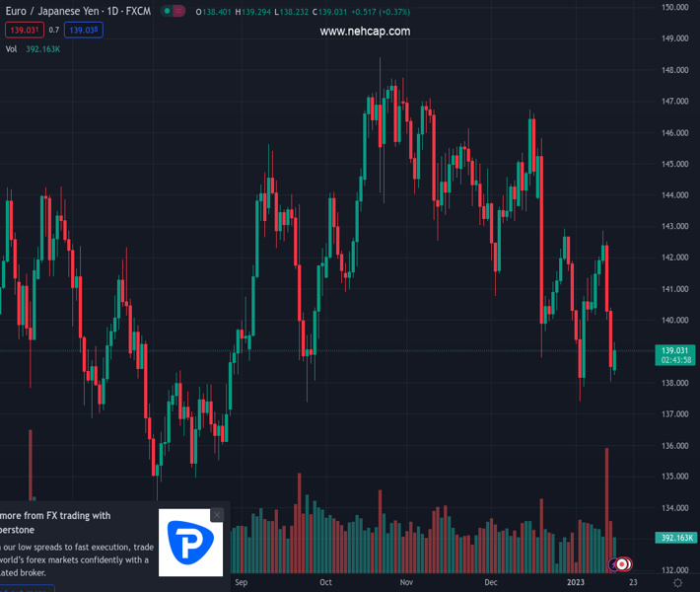This screenshot has height=592, width=700.
Task: Click the 147.000 price scale label
Action: (x=674, y=102)
